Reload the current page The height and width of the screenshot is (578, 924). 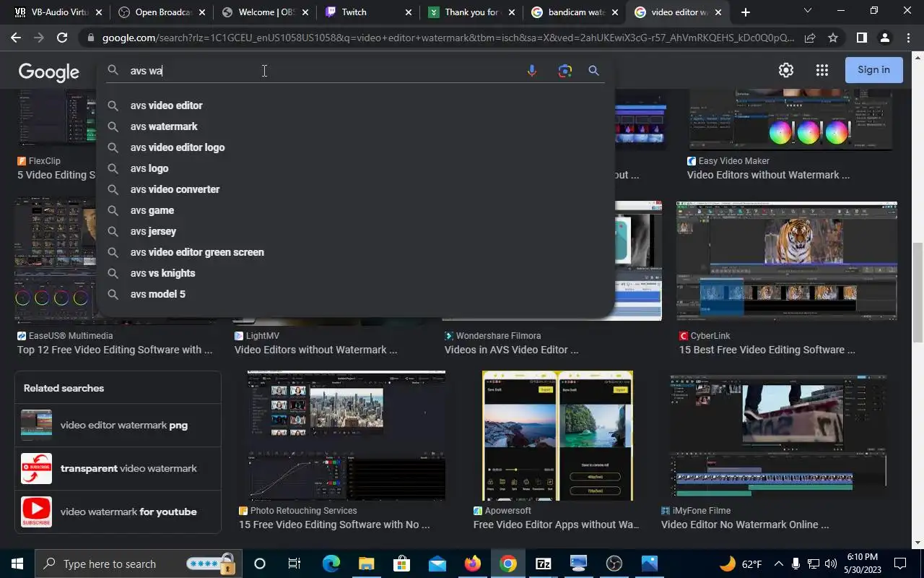62,38
